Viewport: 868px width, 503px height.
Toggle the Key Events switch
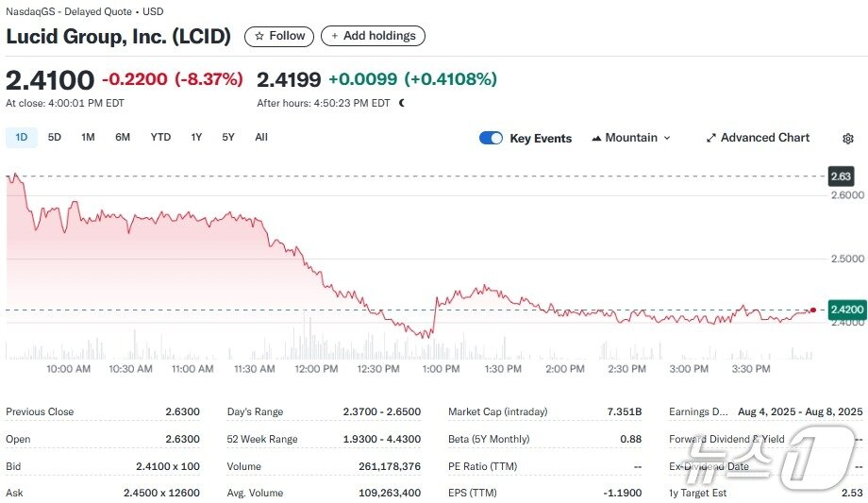pos(491,138)
